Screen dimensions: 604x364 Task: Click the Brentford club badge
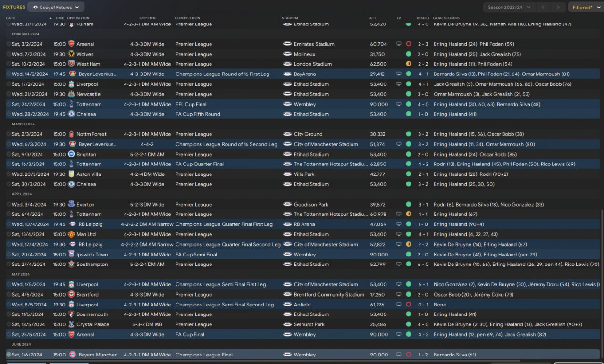tap(72, 295)
